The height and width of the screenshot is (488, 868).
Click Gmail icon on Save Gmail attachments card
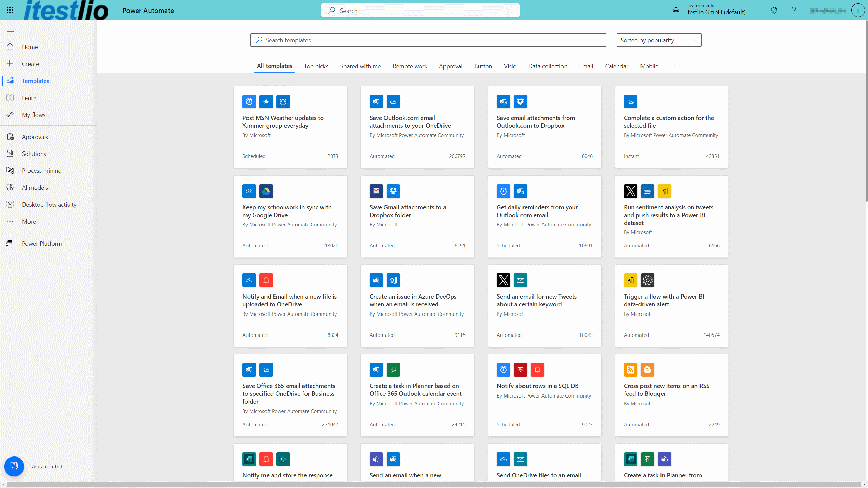pos(376,191)
